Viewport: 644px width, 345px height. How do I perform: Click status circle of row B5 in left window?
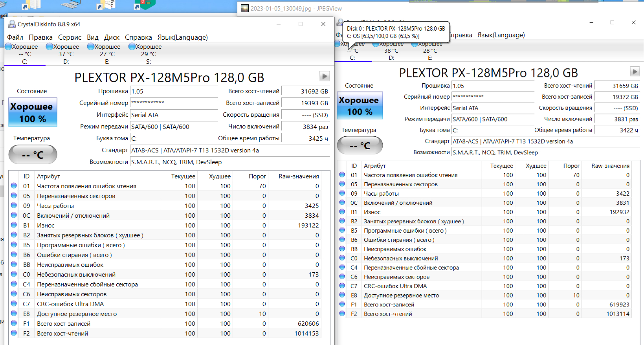click(14, 245)
